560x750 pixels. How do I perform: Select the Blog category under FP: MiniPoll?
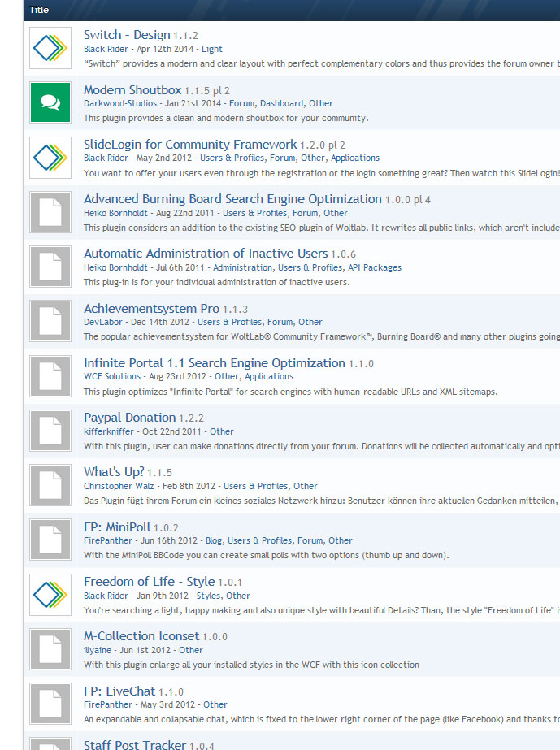tap(214, 540)
